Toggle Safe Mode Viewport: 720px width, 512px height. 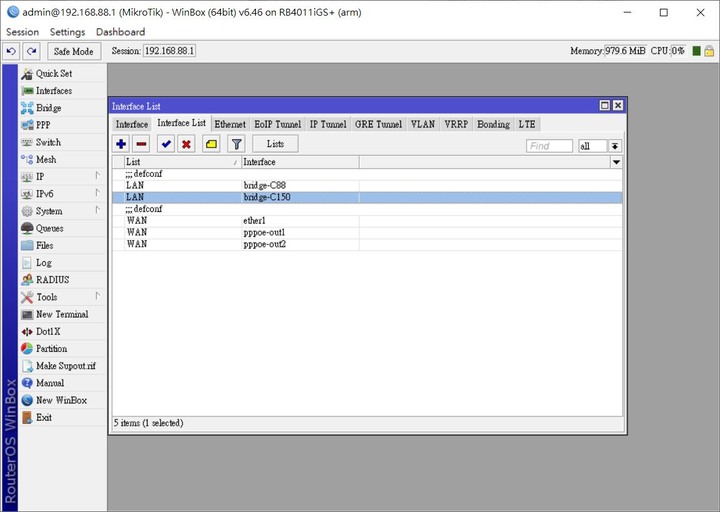[73, 51]
